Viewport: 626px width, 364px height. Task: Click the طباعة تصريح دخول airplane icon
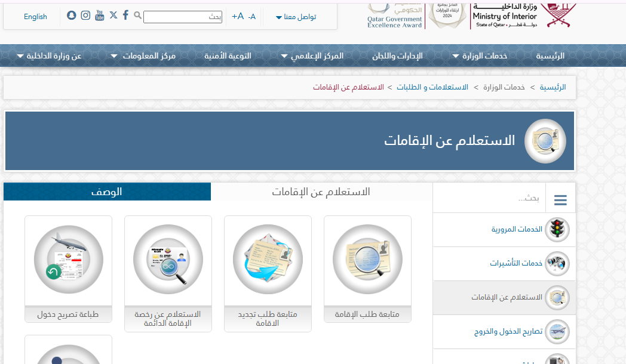click(x=68, y=260)
